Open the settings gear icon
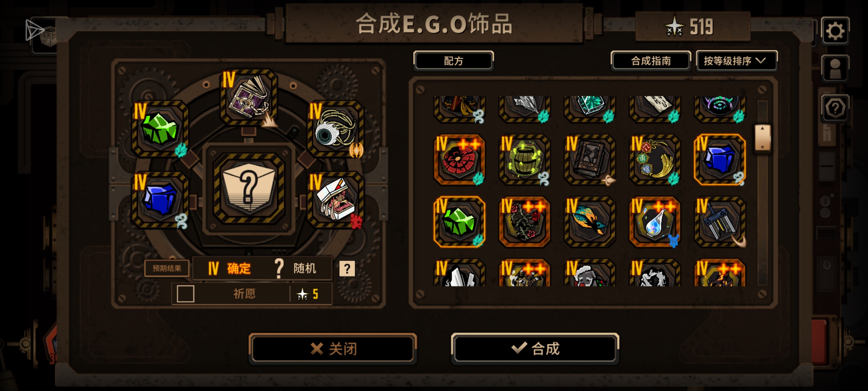 point(835,31)
